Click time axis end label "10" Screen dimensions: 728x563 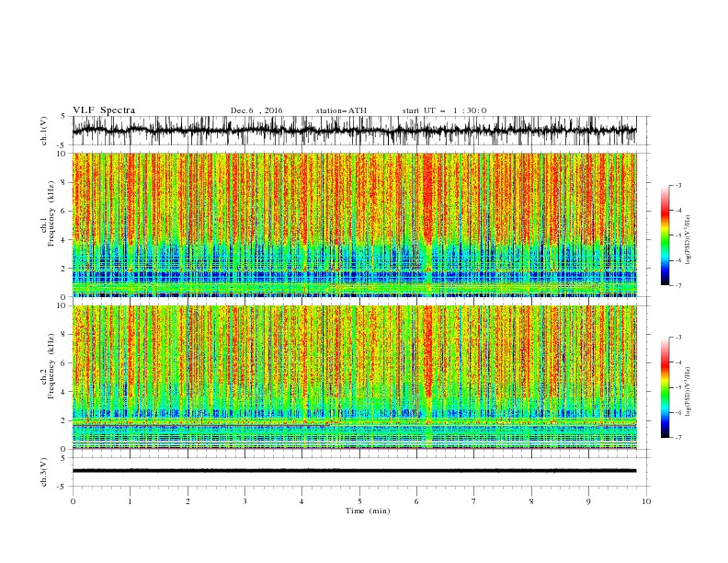point(646,501)
